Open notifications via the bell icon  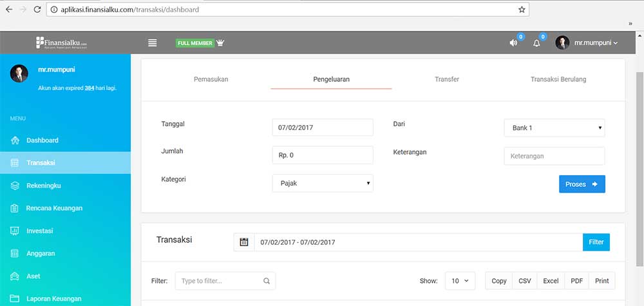pos(536,43)
